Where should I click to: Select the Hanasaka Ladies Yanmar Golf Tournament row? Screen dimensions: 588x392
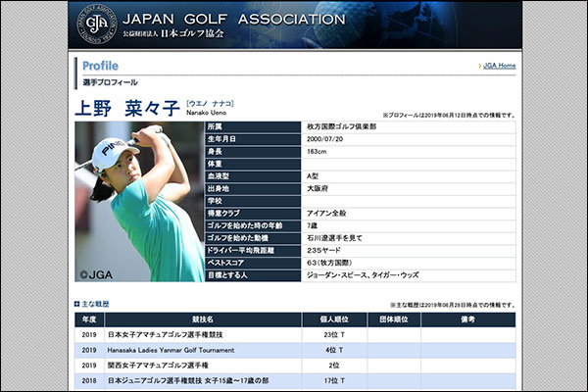pyautogui.click(x=171, y=350)
